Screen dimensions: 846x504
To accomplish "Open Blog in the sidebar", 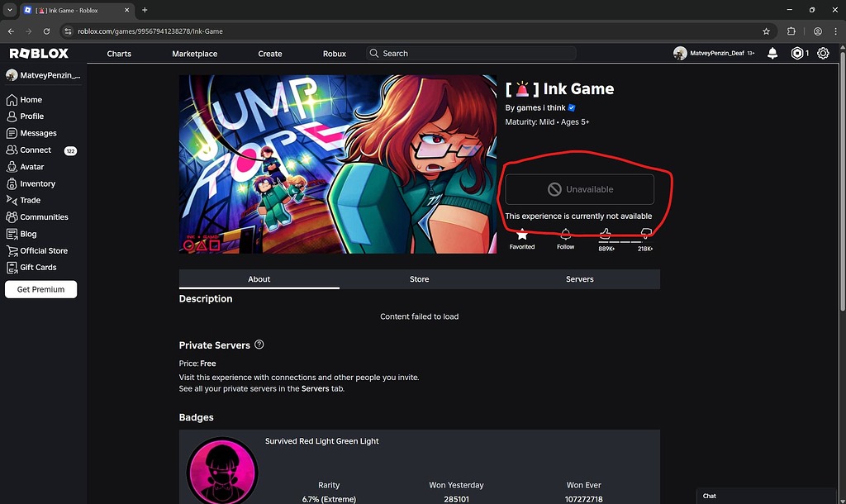I will pyautogui.click(x=21, y=234).
